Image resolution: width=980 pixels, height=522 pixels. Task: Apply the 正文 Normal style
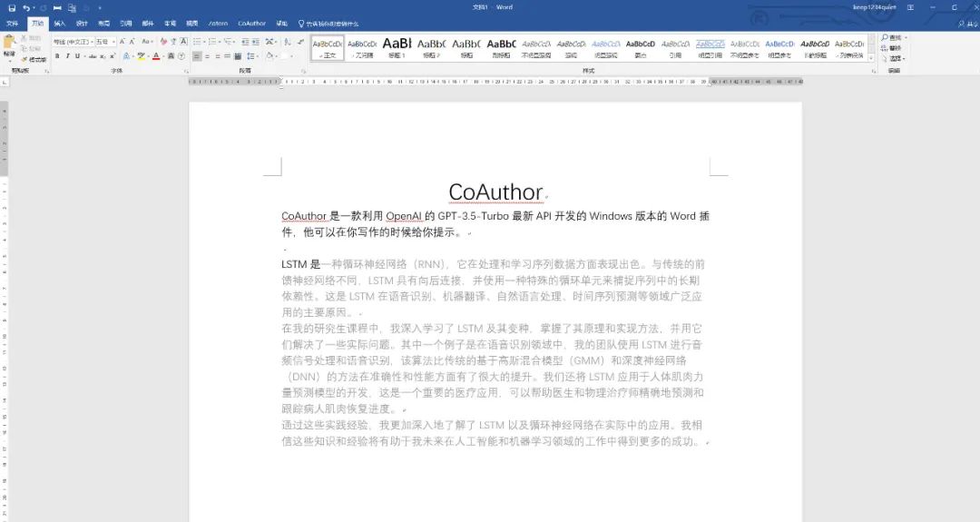(328, 47)
